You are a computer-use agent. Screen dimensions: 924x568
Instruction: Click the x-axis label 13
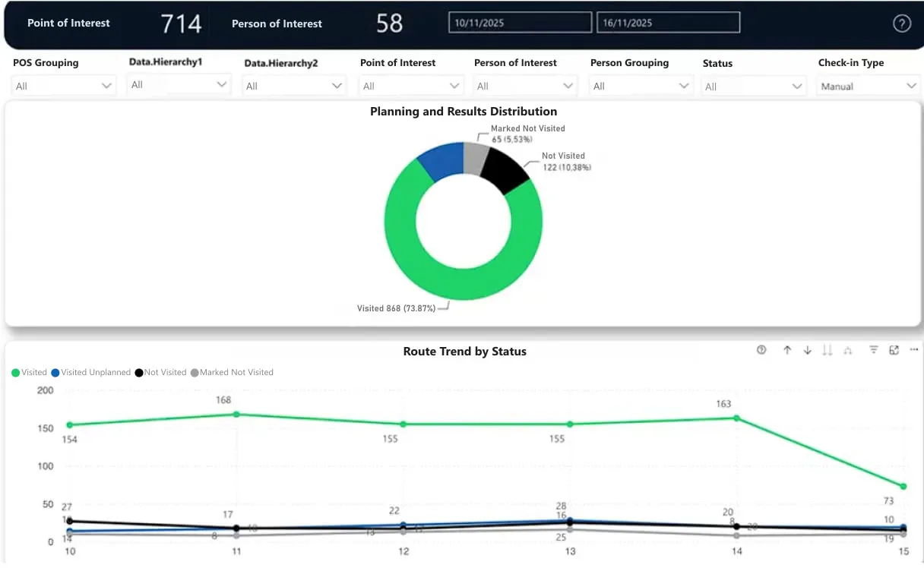tap(571, 551)
